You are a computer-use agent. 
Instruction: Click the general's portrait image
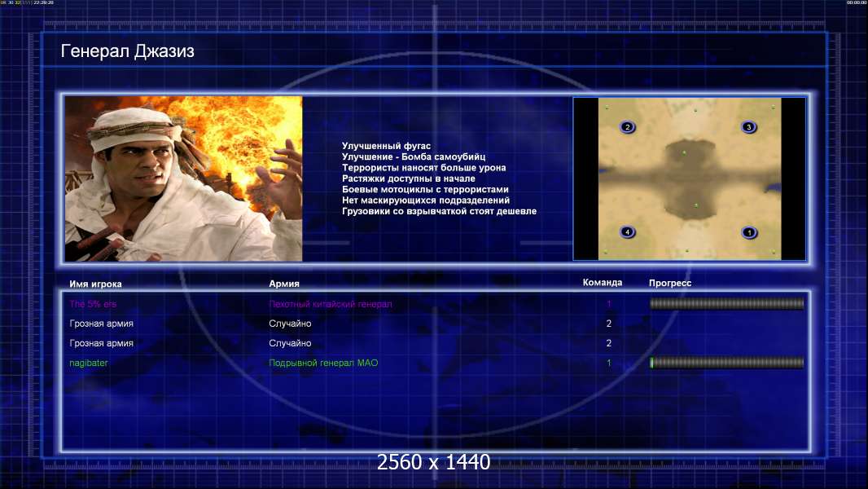(184, 178)
